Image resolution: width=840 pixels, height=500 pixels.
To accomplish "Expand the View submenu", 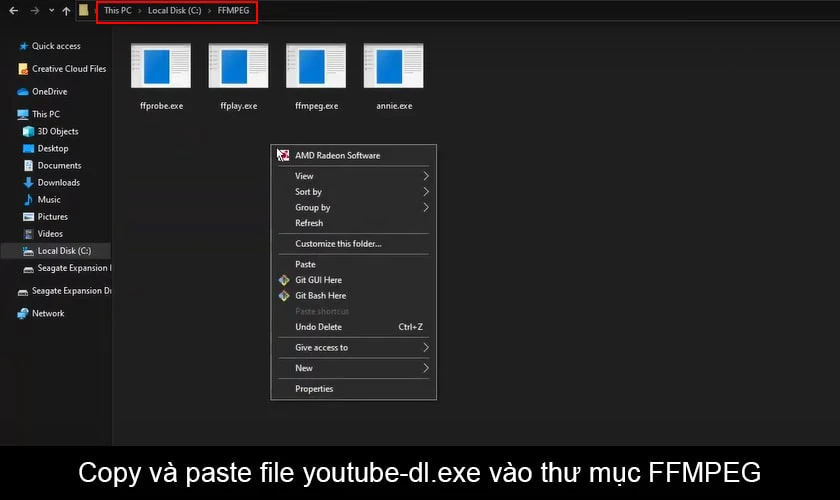I will pyautogui.click(x=354, y=176).
